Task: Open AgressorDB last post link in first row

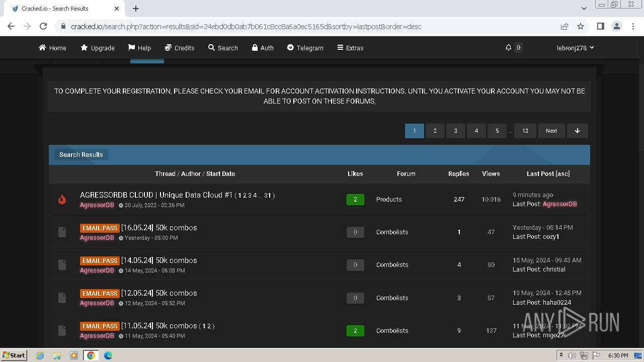Action: click(x=560, y=204)
